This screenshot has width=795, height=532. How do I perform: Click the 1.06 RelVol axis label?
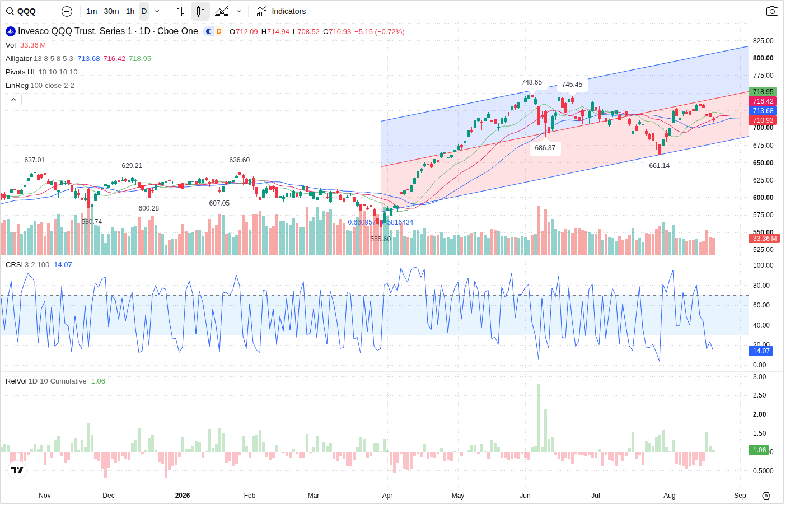click(x=759, y=450)
